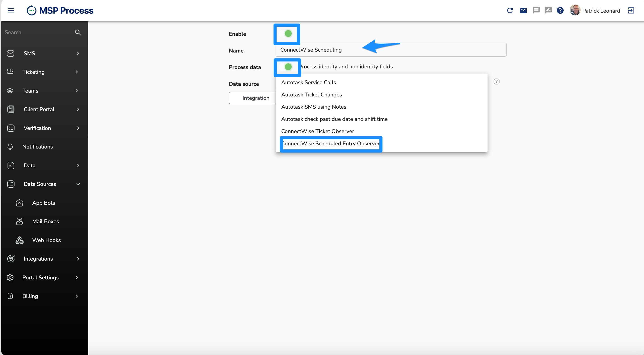Click the Process identity and non identity fields text
This screenshot has height=355, width=644.
346,67
